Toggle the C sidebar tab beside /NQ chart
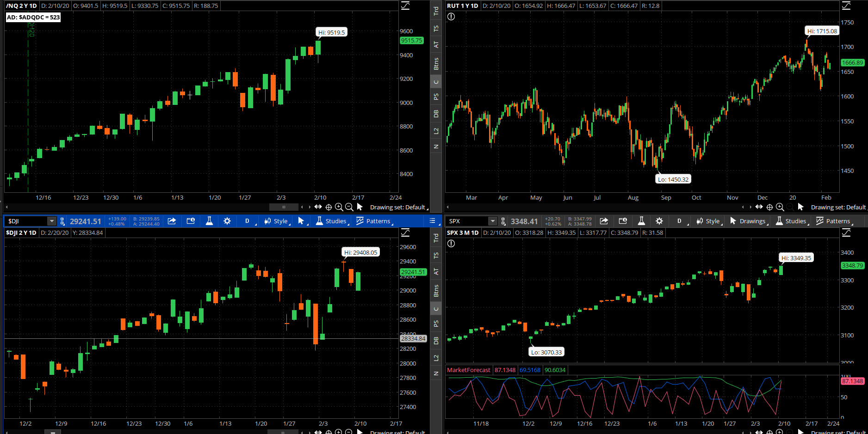Image resolution: width=868 pixels, height=434 pixels. tap(436, 82)
